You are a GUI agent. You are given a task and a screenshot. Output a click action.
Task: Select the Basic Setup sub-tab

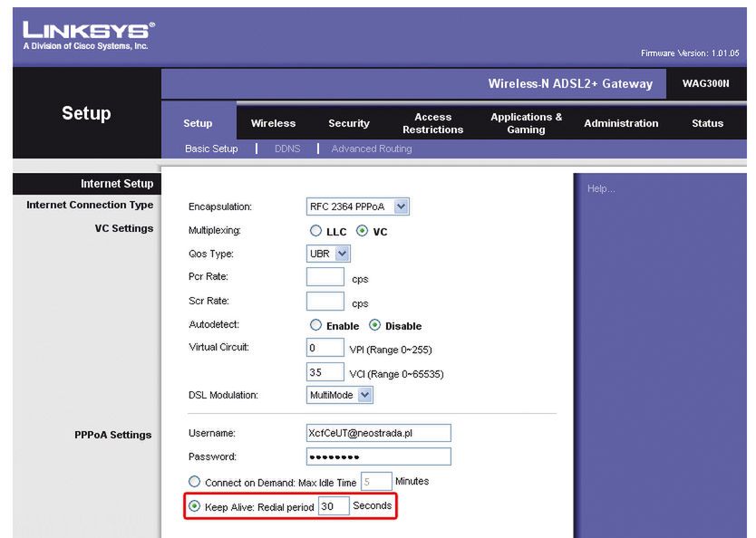point(211,149)
